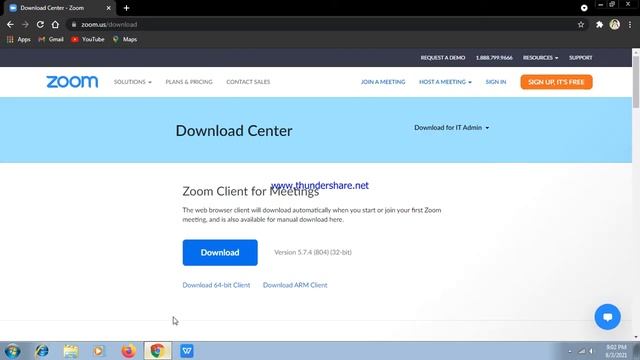Click the browser forward arrow

(x=25, y=24)
